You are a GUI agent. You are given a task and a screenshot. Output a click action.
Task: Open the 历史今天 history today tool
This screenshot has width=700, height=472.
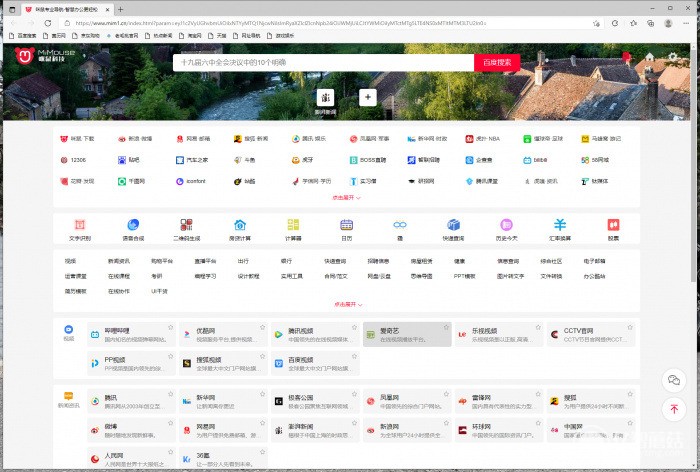tap(506, 230)
